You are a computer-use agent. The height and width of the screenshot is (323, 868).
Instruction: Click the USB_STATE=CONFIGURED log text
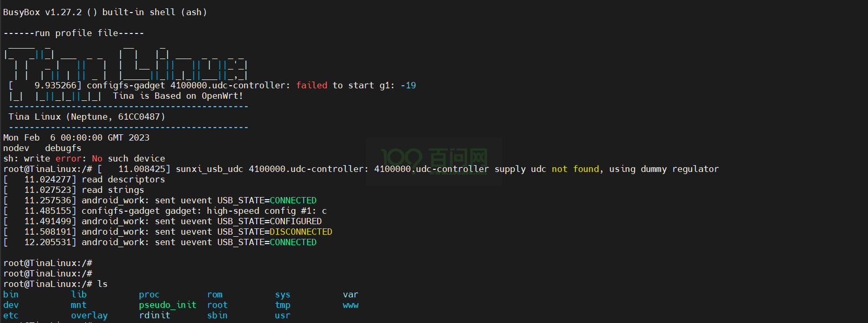(269, 221)
